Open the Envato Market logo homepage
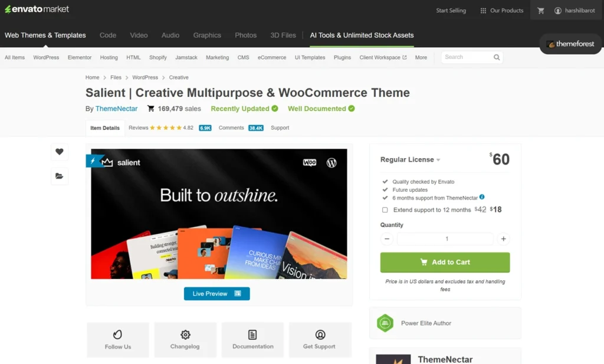 [37, 9]
